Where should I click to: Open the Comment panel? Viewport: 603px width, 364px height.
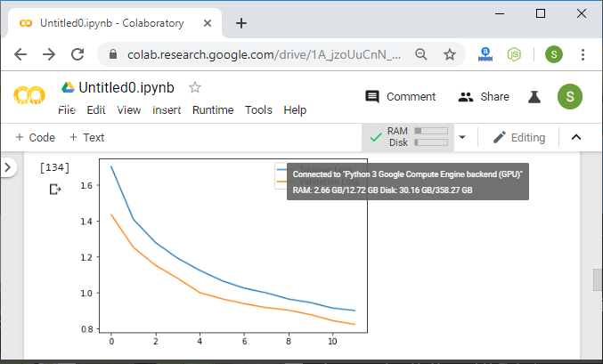point(400,96)
